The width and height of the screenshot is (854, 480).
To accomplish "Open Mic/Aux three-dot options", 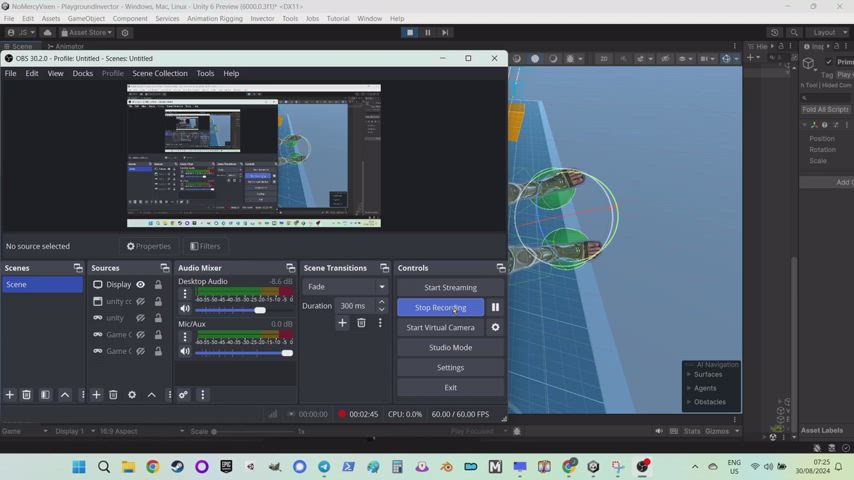I will [185, 337].
